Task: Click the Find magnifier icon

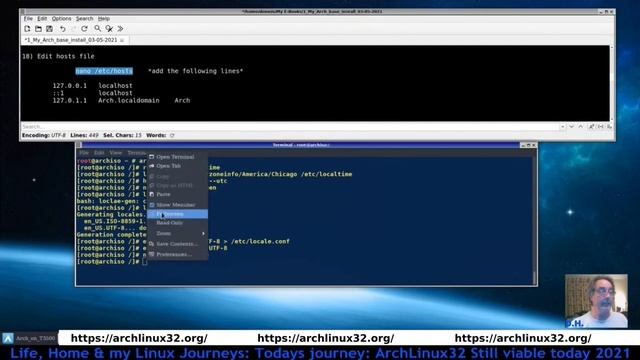Action: pos(98,29)
